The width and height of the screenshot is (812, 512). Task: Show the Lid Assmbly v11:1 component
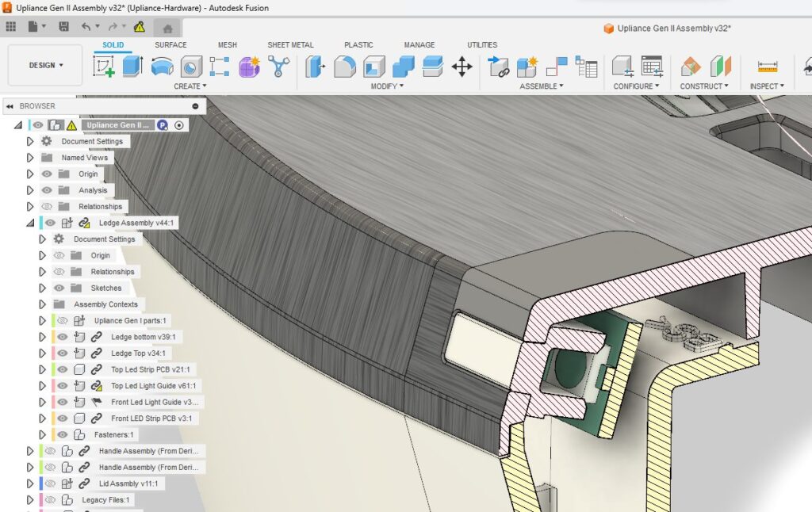50,483
